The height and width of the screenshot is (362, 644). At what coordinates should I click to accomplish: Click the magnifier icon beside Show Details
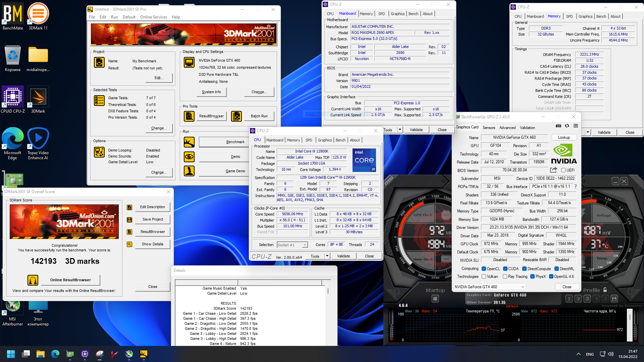coord(129,244)
